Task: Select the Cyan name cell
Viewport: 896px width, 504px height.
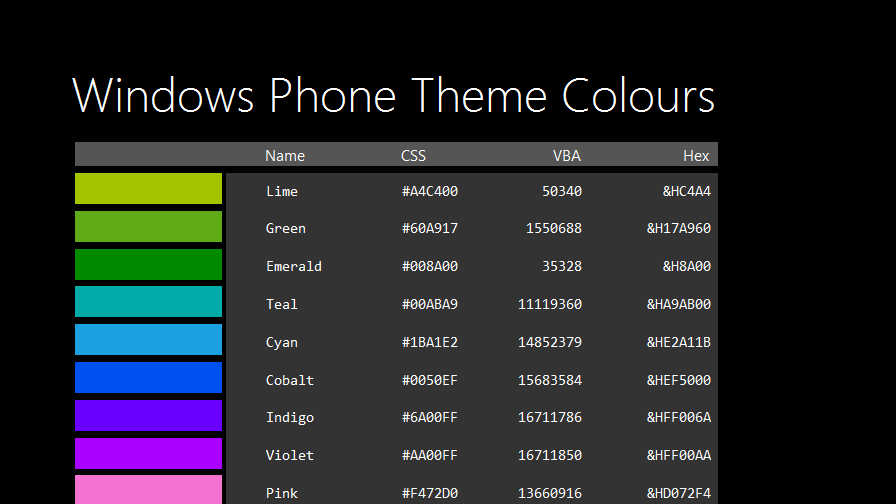Action: click(x=282, y=342)
